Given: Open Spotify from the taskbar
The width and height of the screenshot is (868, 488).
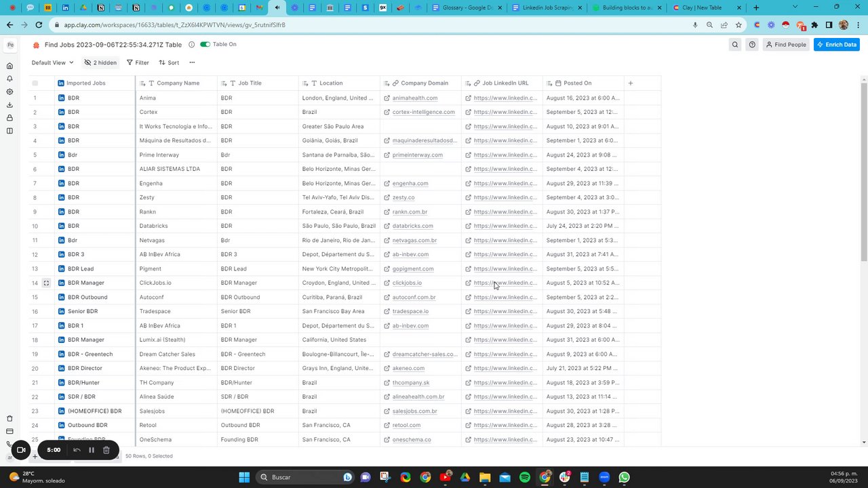Looking at the screenshot, I should (525, 477).
